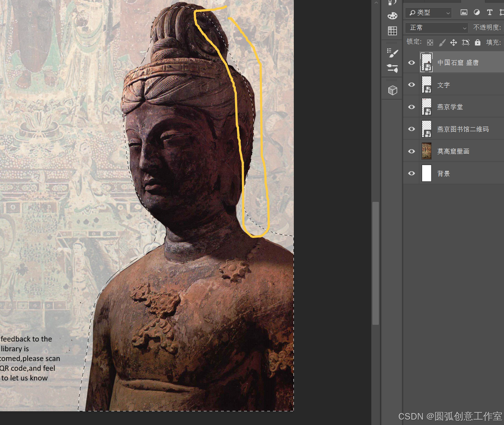The height and width of the screenshot is (425, 504).
Task: Hide the 背景 layer
Action: (411, 173)
